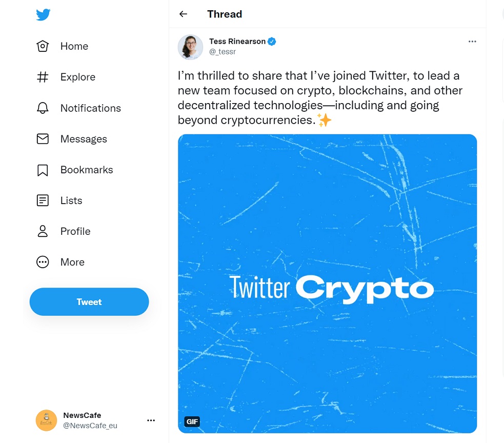Open the Bookmarks icon
This screenshot has width=504, height=443.
tap(43, 170)
